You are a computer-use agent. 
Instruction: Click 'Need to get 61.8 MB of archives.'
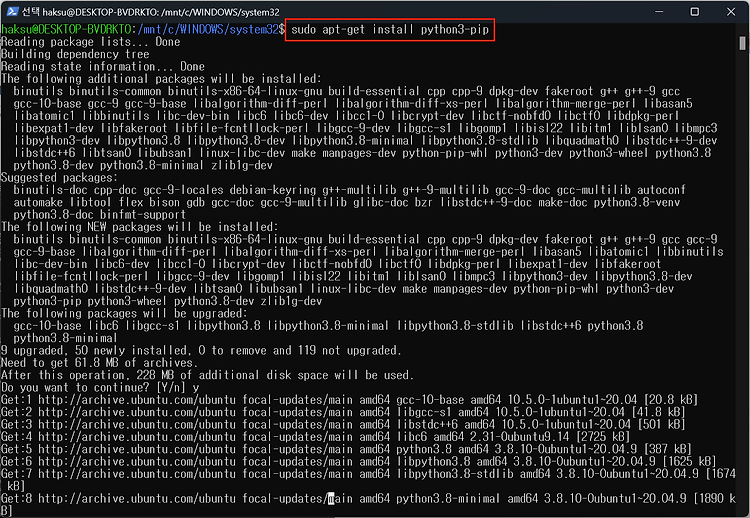99,363
